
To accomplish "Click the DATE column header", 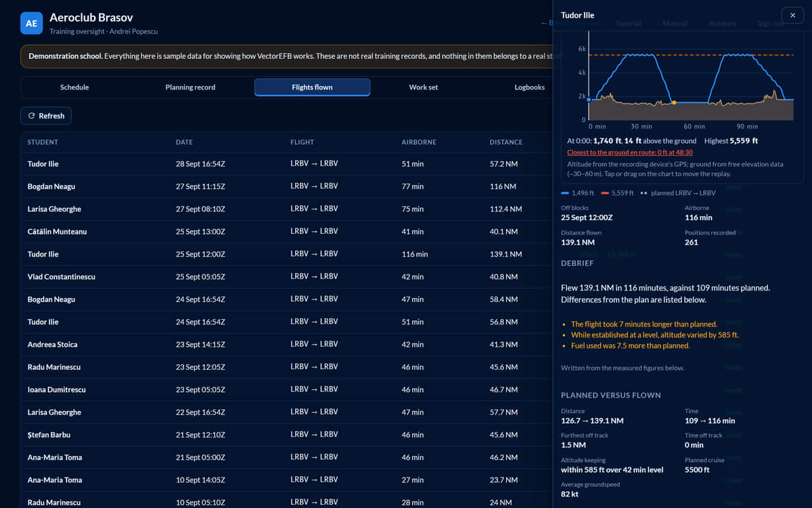I will [x=184, y=142].
